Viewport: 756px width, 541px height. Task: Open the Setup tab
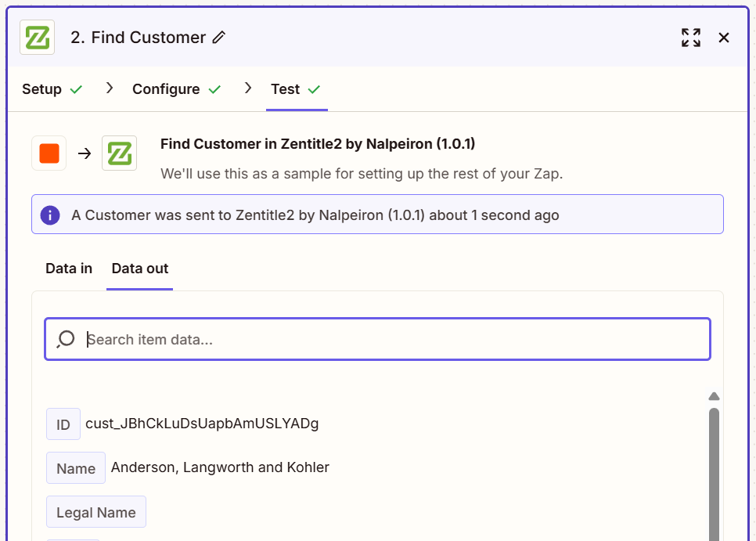click(42, 89)
